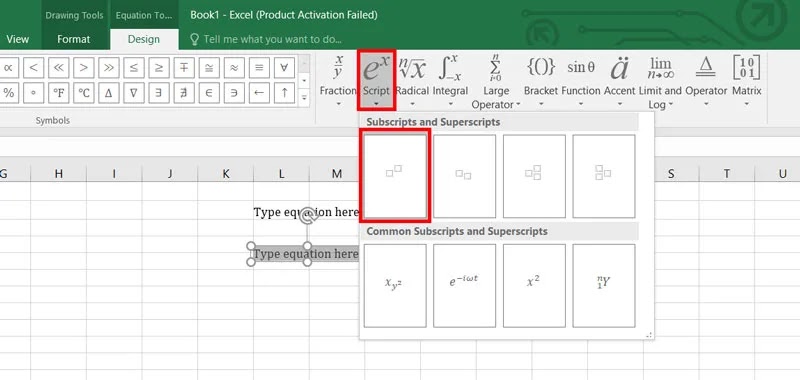Open the Accent structures dropdown
The width and height of the screenshot is (800, 380).
pyautogui.click(x=619, y=81)
